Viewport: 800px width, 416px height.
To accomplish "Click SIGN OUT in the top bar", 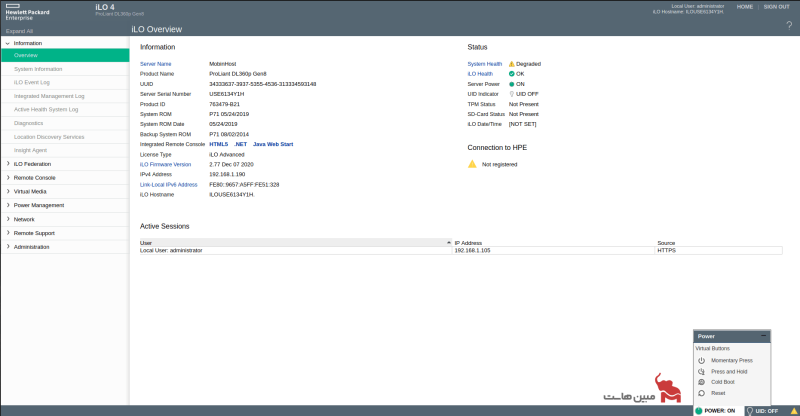I will tap(776, 7).
